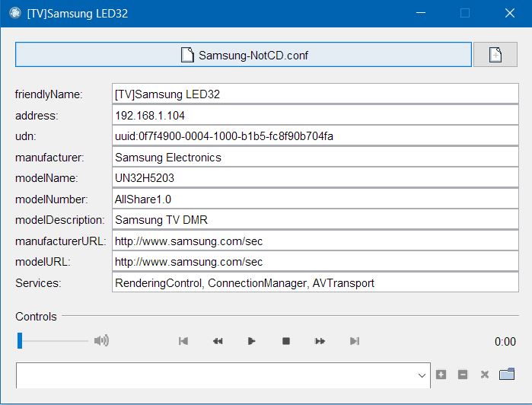Image resolution: width=532 pixels, height=405 pixels.
Task: Expand the playlist combo box dropdown
Action: [x=422, y=375]
